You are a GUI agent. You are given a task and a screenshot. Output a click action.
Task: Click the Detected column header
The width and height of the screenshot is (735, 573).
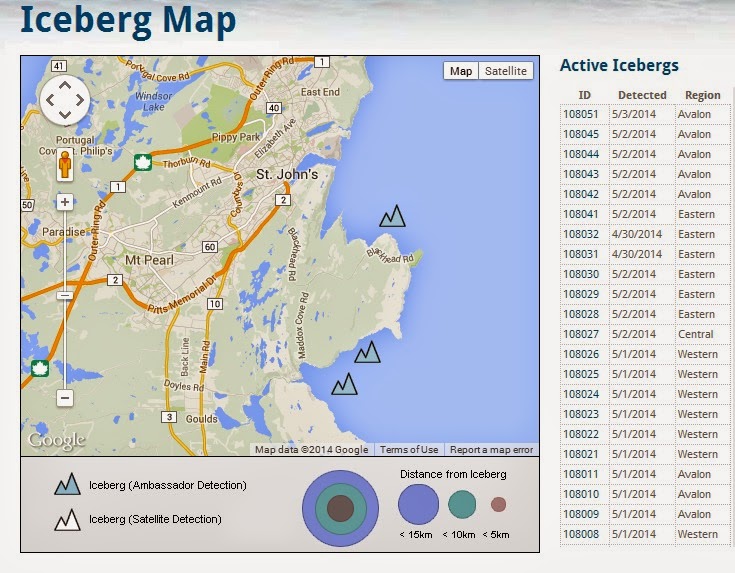tap(642, 95)
